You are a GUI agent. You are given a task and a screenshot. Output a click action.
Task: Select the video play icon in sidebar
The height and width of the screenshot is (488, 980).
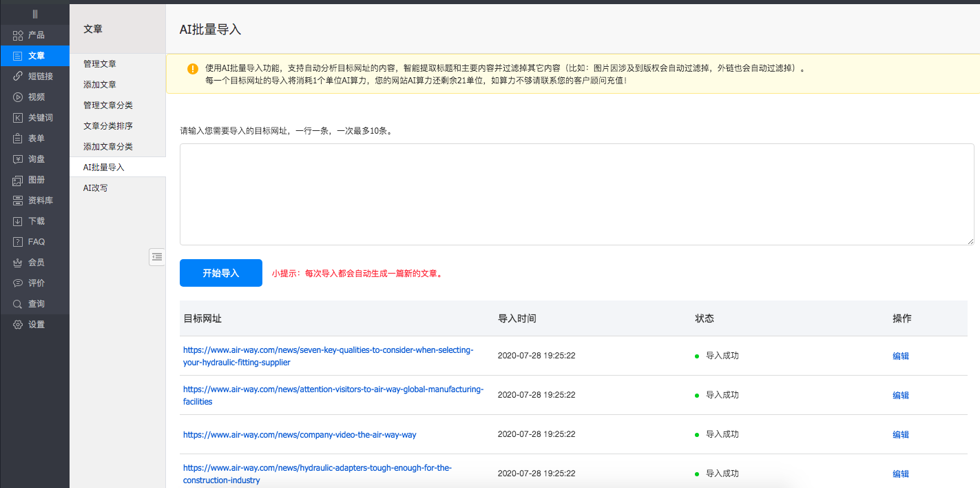click(18, 97)
